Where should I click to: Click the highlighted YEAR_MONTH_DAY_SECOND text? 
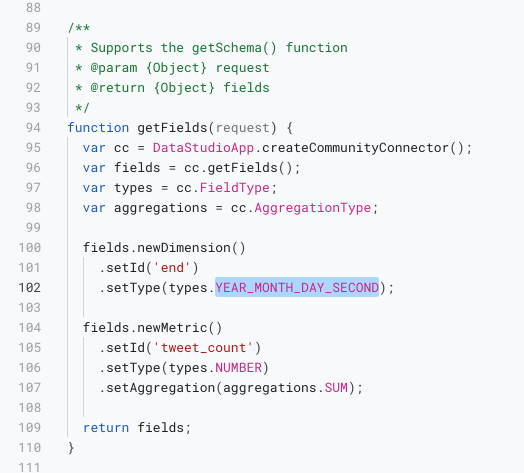point(297,287)
